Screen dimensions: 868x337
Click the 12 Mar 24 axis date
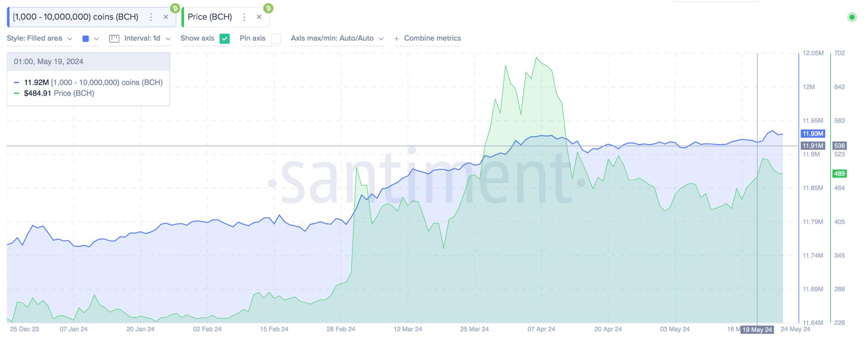[408, 329]
